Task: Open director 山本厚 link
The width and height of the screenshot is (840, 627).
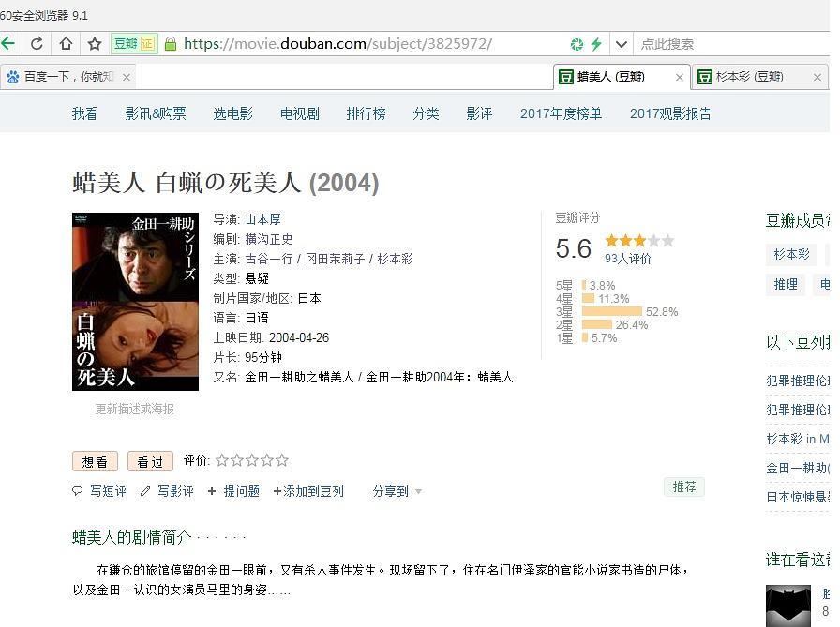Action: click(262, 219)
